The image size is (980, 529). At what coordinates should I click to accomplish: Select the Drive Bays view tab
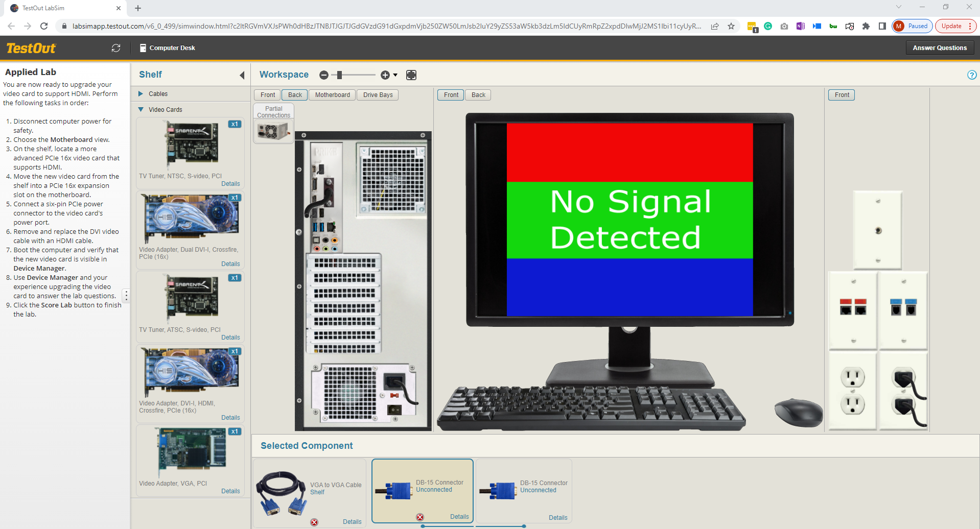(x=378, y=95)
